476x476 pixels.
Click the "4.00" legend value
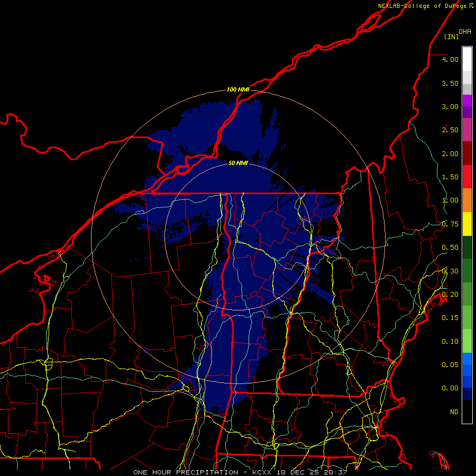point(450,59)
